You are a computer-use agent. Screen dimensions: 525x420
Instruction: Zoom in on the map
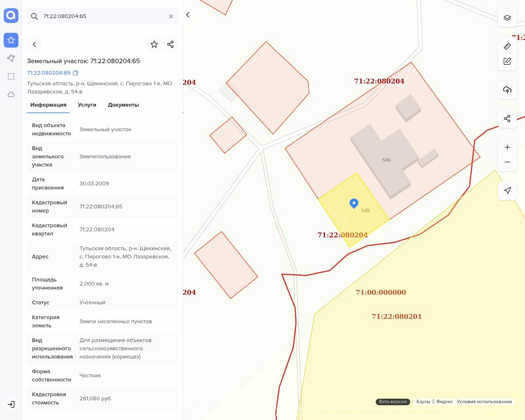[x=507, y=147]
